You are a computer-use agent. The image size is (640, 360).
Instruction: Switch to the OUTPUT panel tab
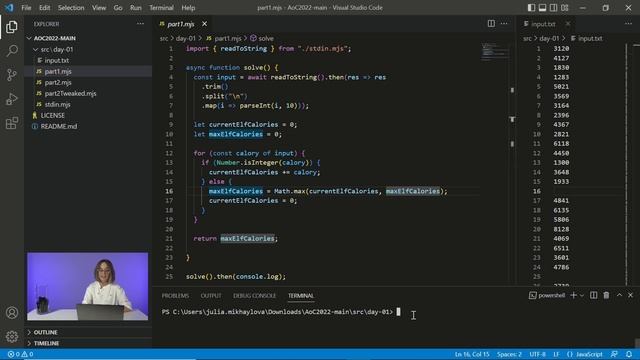(211, 296)
